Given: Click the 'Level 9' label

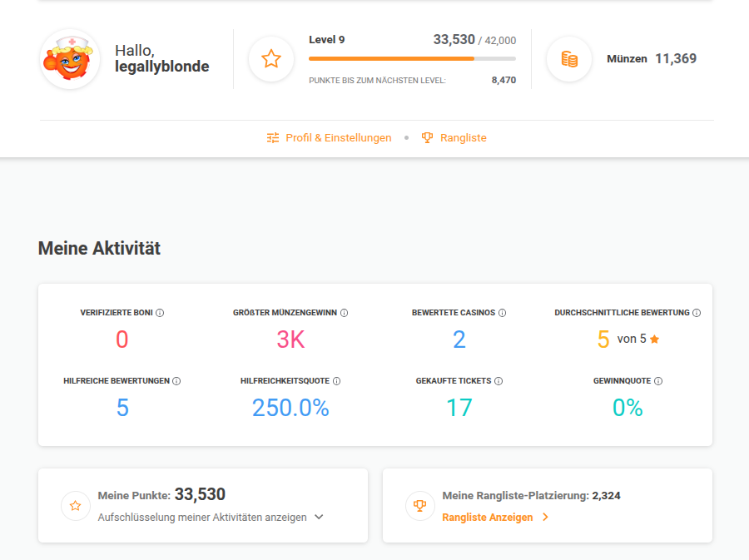Looking at the screenshot, I should coord(327,40).
